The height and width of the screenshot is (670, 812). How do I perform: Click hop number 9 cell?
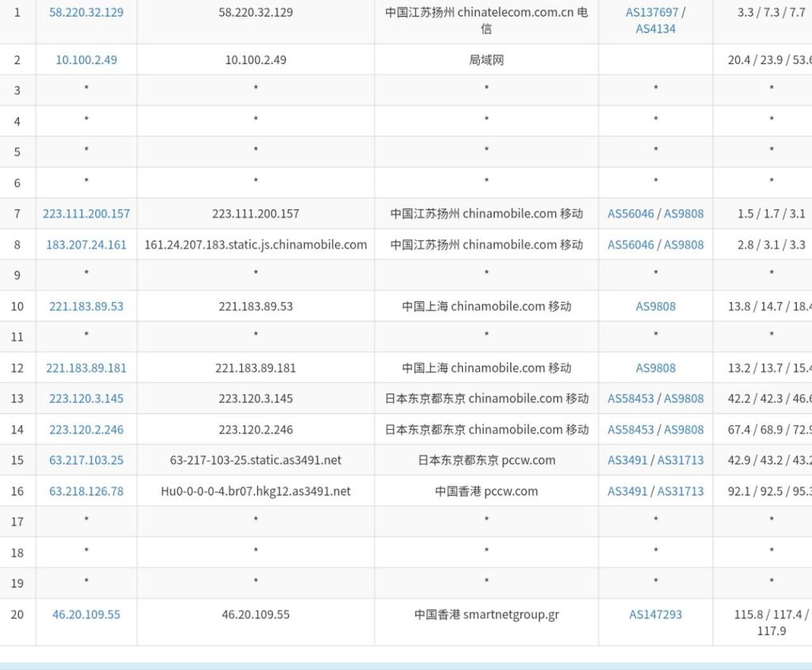click(x=17, y=275)
